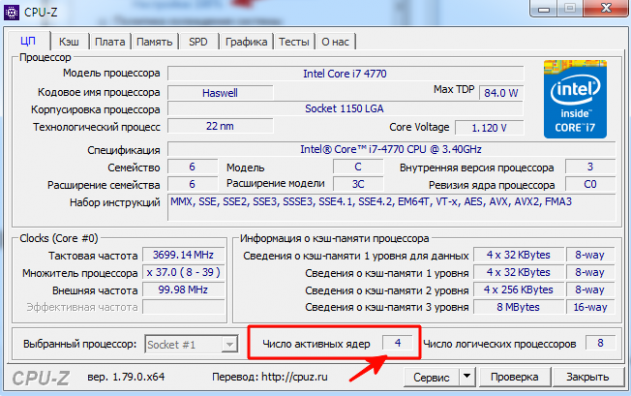Image resolution: width=631 pixels, height=396 pixels.
Task: Show the О нас tab
Action: 335,42
